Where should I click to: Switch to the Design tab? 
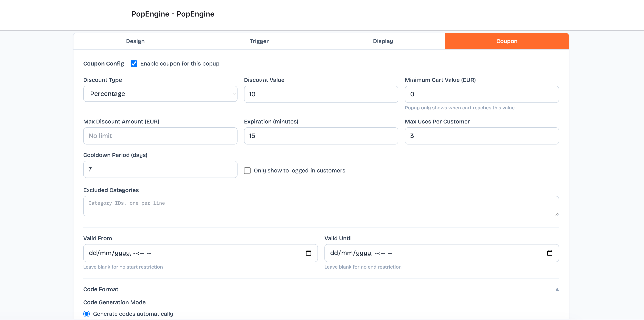click(x=135, y=41)
